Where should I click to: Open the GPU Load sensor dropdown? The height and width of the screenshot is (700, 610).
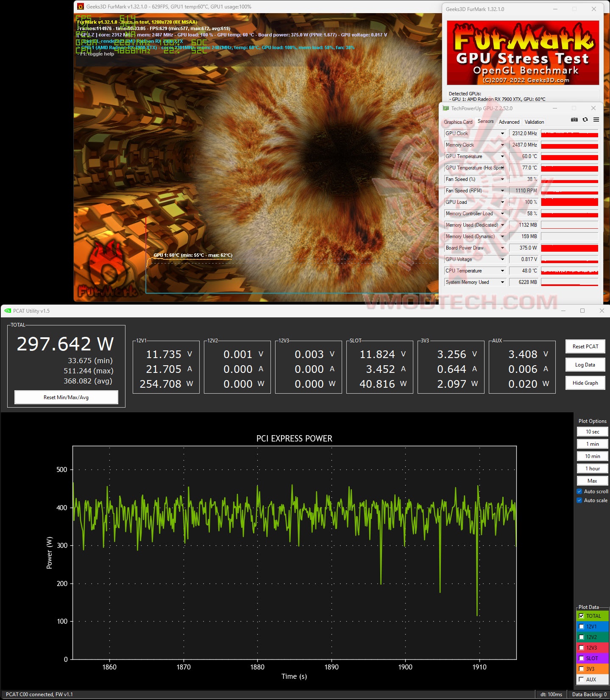(x=503, y=202)
